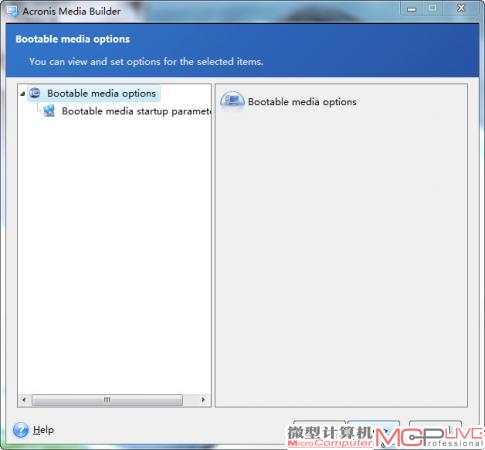The image size is (485, 450).
Task: Minimize the Acronis Media Builder window
Action: [x=412, y=9]
